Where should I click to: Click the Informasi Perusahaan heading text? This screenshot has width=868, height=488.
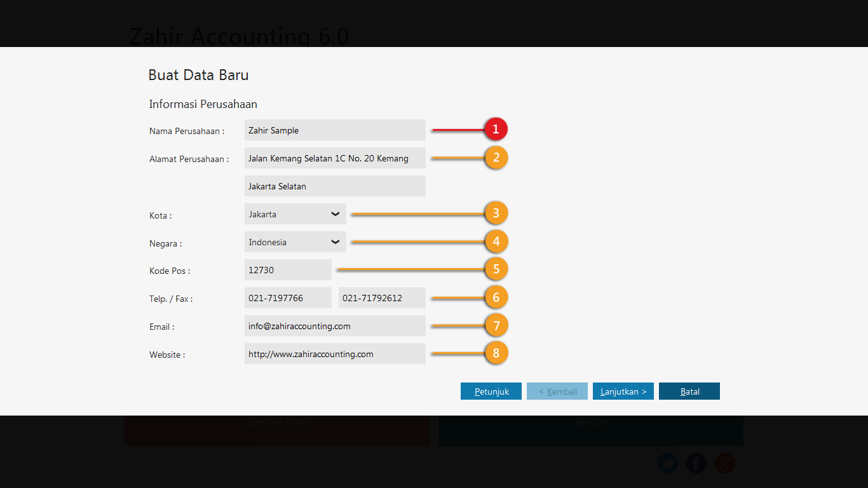[x=203, y=104]
